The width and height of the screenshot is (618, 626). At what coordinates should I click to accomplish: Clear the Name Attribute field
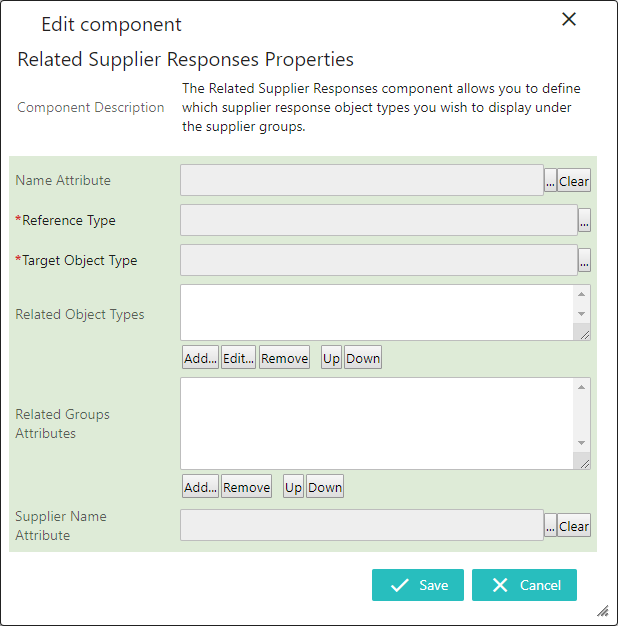tap(574, 180)
